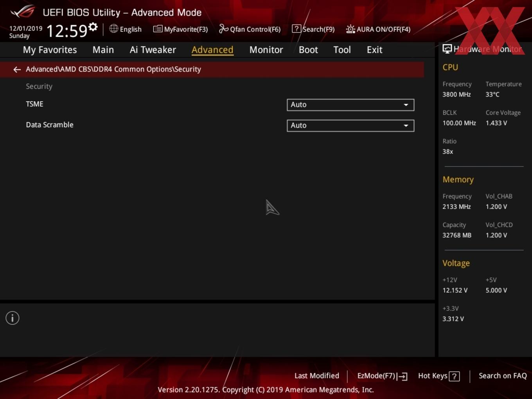Select the TSME setting row label

click(x=34, y=104)
